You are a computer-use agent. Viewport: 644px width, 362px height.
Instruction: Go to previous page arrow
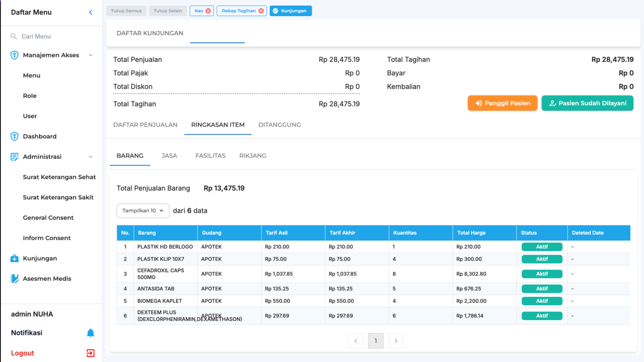point(356,341)
